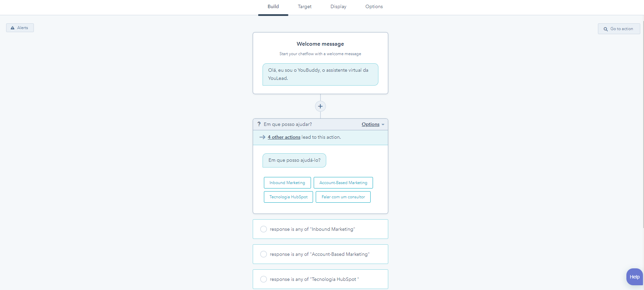
Task: Select the "Inbound Marketing" response radio button
Action: click(x=264, y=229)
